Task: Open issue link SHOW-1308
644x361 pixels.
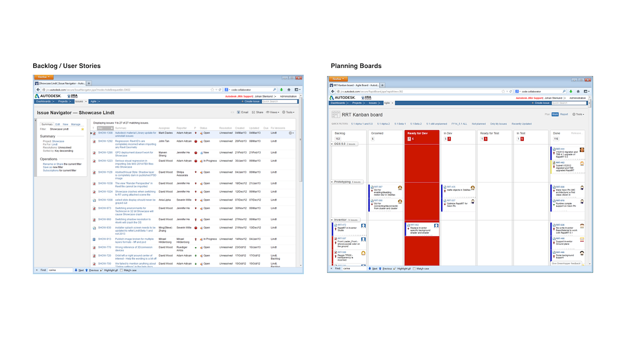Action: 105,133
